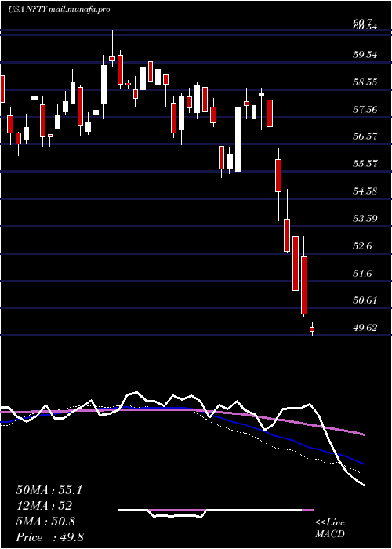392x549 pixels.
Task: Click the 59.54 price axis label
Action: (x=366, y=55)
